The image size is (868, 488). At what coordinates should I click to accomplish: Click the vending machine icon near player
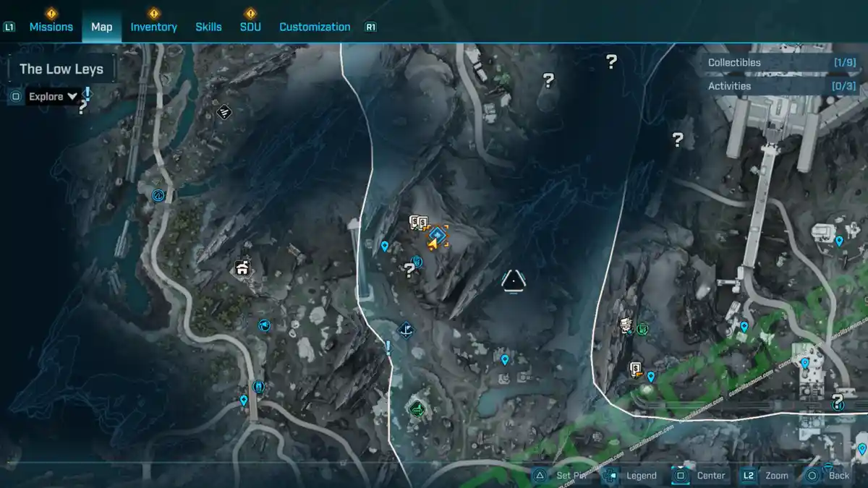point(417,262)
